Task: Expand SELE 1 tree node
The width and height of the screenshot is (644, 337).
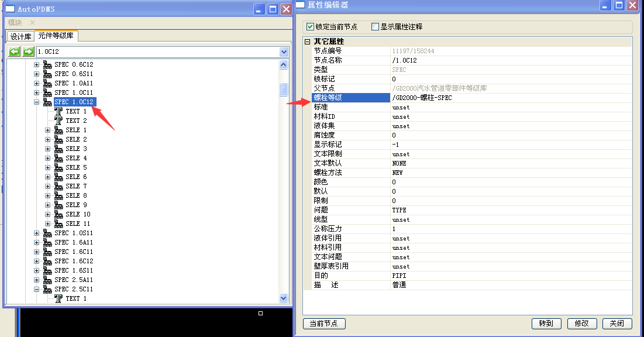Action: point(47,130)
